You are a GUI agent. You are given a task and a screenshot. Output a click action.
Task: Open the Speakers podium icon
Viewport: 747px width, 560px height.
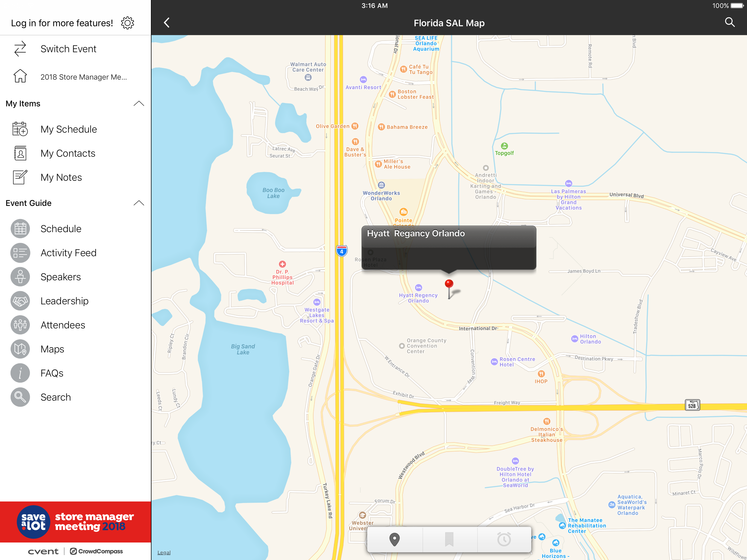point(20,277)
